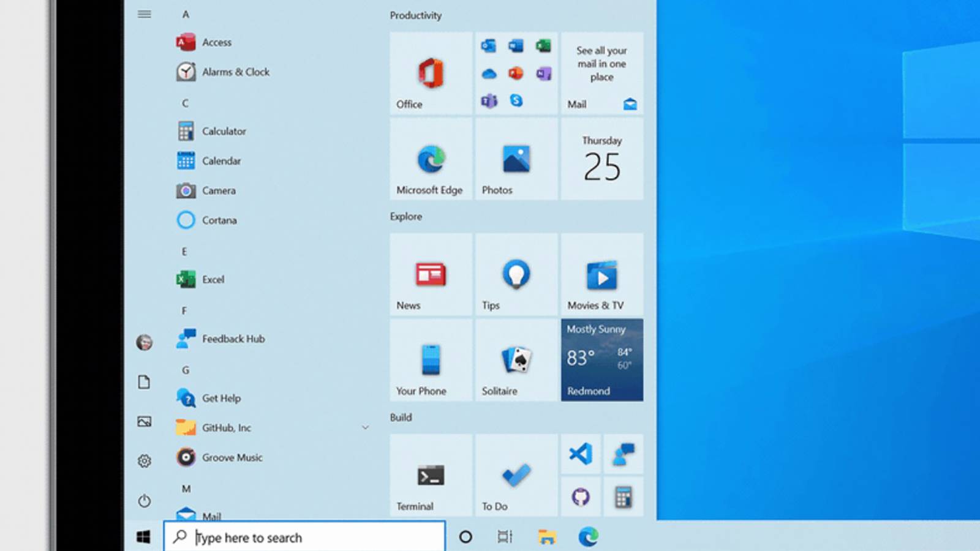Open the Feedback Hub small tile

click(623, 454)
